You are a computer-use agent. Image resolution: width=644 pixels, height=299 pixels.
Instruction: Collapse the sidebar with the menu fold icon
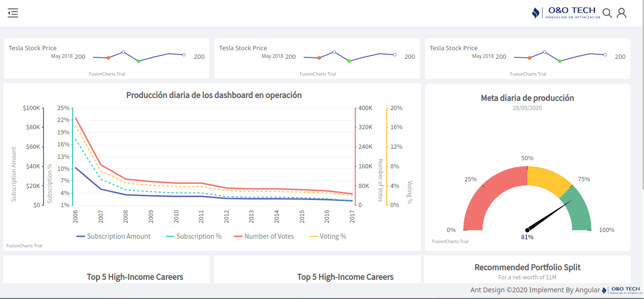(x=13, y=13)
